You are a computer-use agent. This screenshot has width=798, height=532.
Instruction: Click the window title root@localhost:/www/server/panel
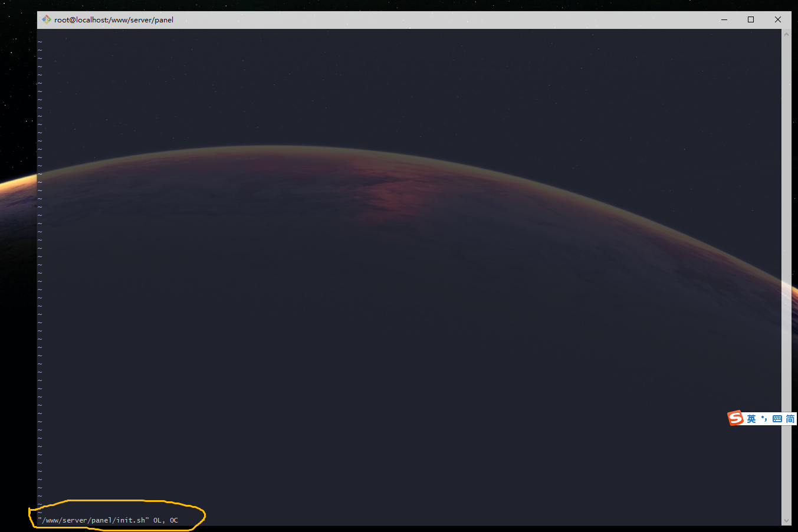[x=114, y=19]
